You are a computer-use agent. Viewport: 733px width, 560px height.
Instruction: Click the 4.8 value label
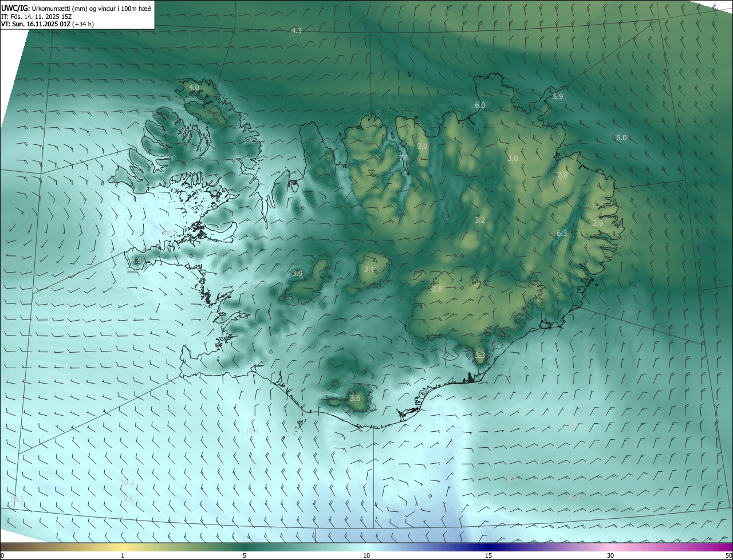tap(136, 261)
